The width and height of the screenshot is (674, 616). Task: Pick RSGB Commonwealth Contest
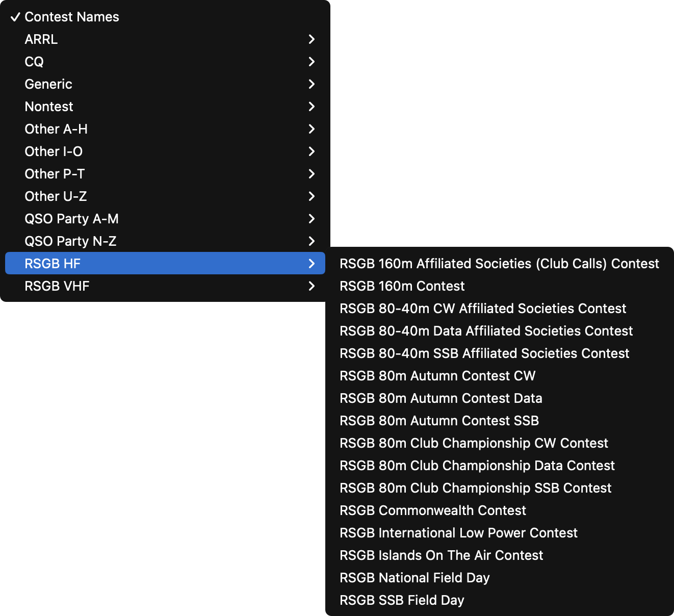(500, 510)
